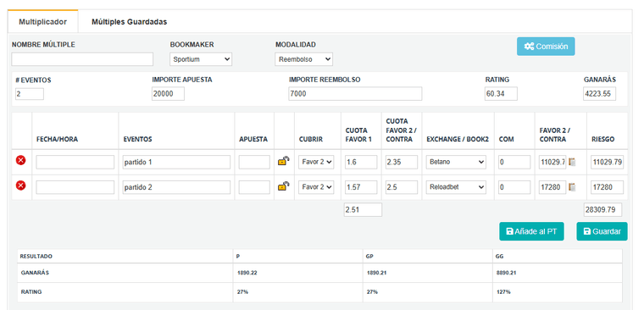Click the Importe Apuesta field showing 20000
Image resolution: width=644 pixels, height=310 pixels.
click(x=168, y=94)
